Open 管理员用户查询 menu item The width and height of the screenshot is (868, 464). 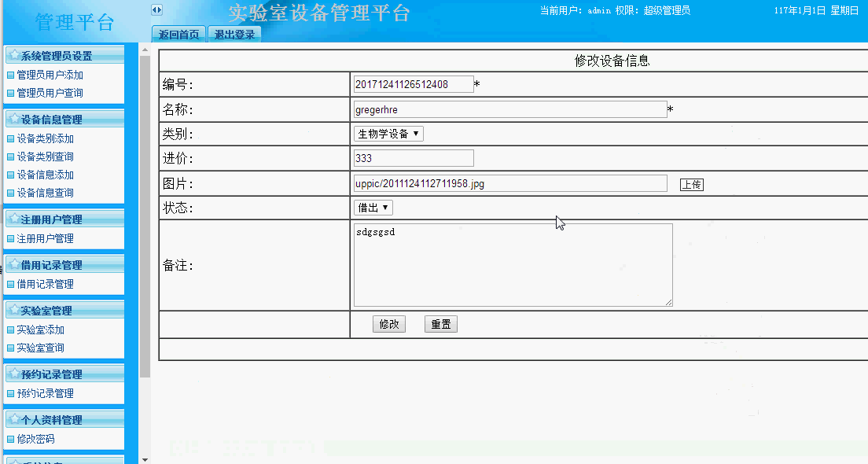(x=50, y=93)
